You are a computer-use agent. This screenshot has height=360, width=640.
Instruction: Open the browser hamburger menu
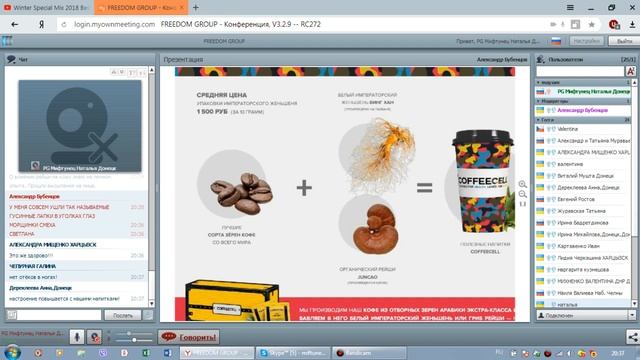570,7
